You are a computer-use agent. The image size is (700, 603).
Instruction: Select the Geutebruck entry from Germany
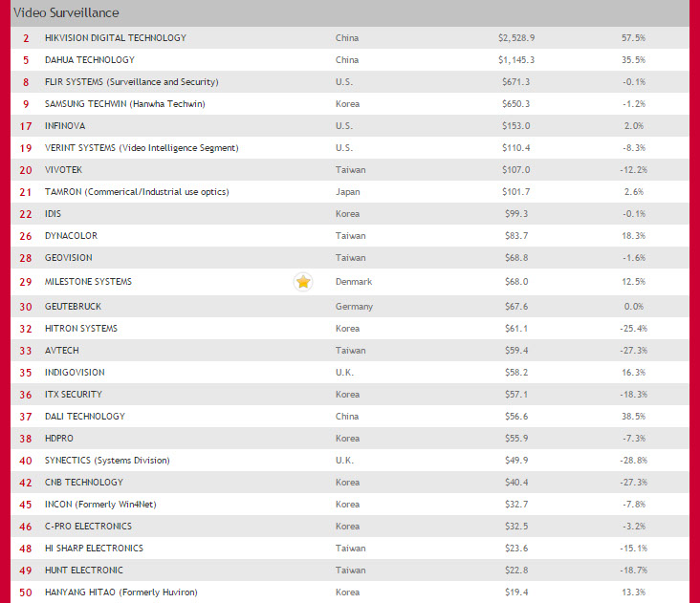[x=73, y=307]
